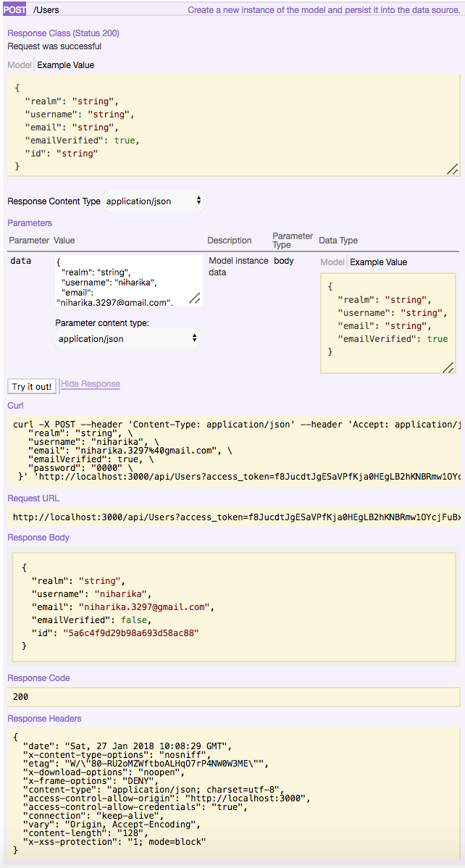Screen dimensions: 465x868
Task: Click the 'Create a new instance' operation description
Action: [323, 10]
